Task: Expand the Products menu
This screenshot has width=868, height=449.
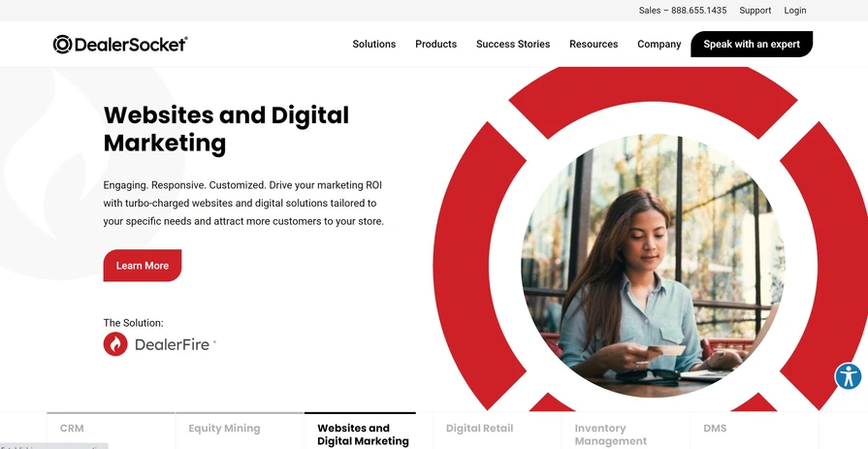Action: [x=435, y=44]
